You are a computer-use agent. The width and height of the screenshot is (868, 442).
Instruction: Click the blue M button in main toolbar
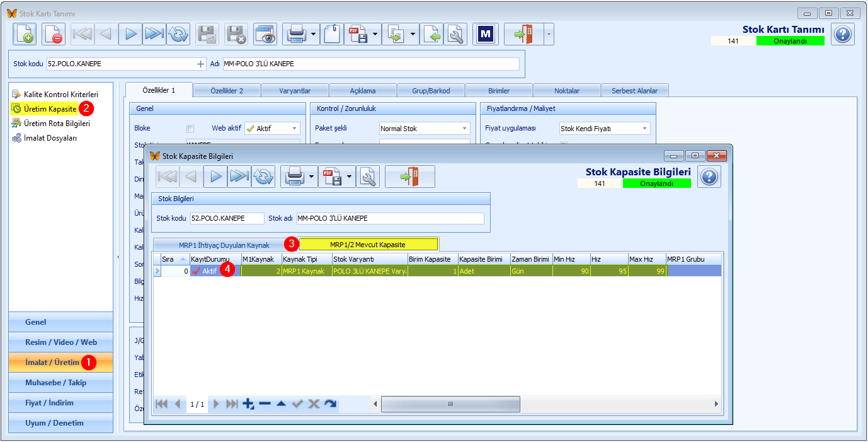[x=486, y=34]
